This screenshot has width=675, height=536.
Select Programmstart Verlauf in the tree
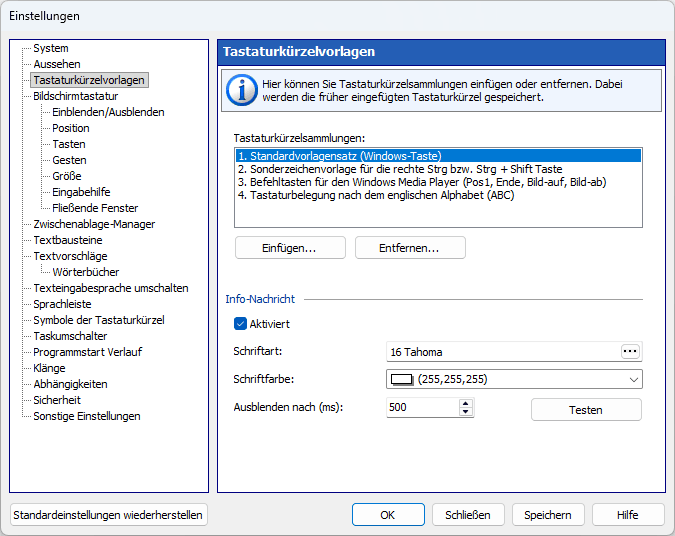pyautogui.click(x=87, y=352)
